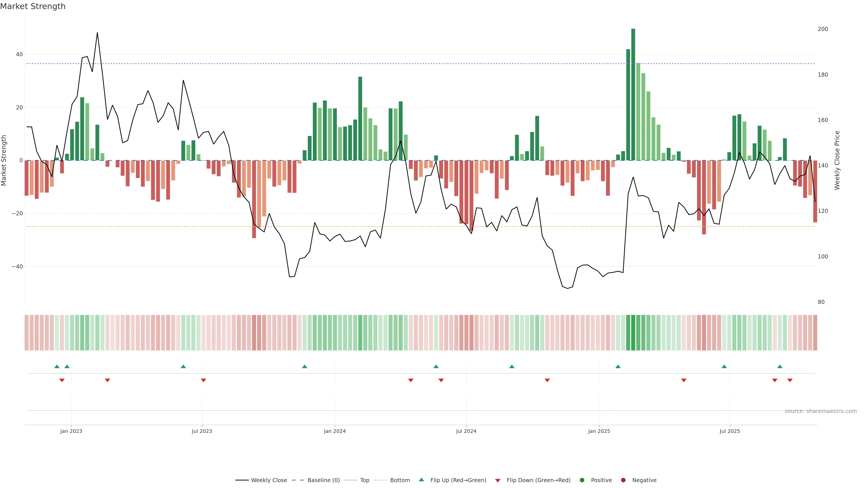Click the first green flip-up triangle marker
The width and height of the screenshot is (868, 488).
(x=57, y=366)
